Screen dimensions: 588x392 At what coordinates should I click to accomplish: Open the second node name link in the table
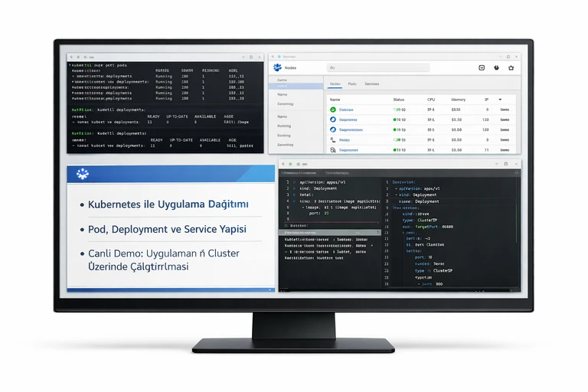click(x=348, y=119)
